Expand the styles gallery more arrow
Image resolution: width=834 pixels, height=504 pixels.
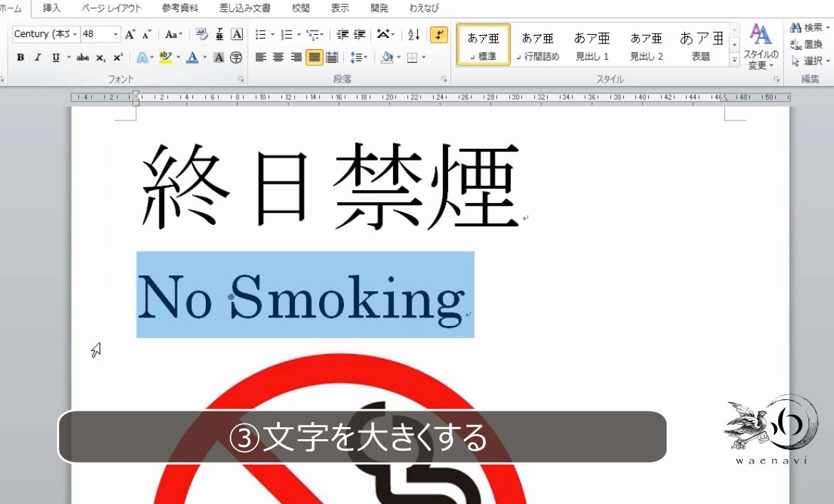(734, 61)
